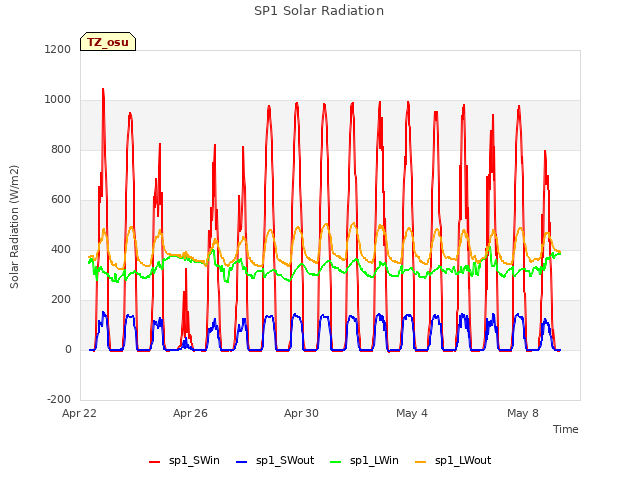This screenshot has width=640, height=480.
Task: Toggle the sp1_LWout legend entry
Action: coord(453,461)
